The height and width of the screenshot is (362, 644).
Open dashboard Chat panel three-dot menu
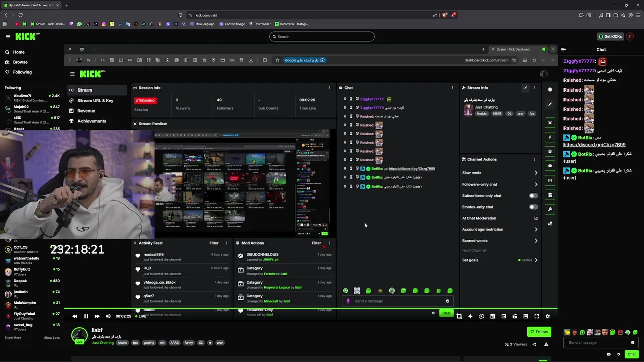pyautogui.click(x=452, y=88)
